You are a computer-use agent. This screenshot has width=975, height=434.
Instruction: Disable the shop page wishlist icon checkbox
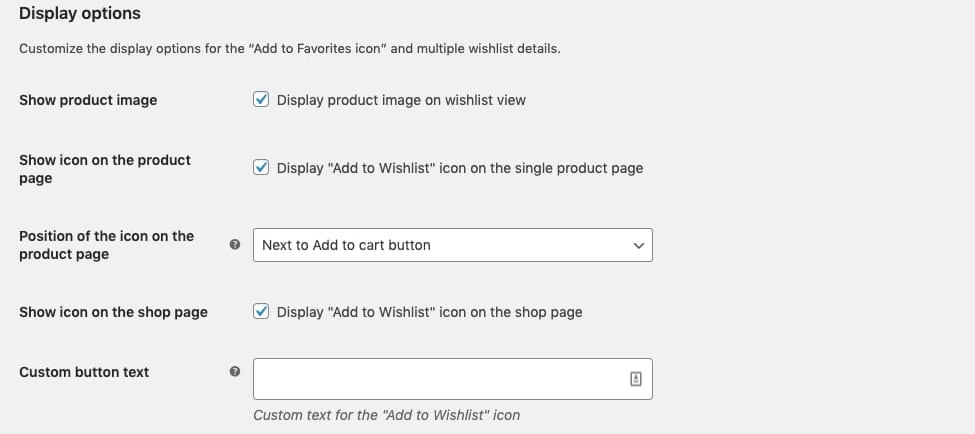(261, 312)
